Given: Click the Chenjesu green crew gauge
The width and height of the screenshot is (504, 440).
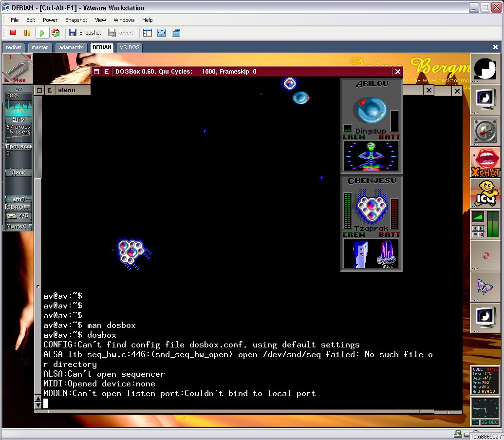Looking at the screenshot, I should click(348, 210).
